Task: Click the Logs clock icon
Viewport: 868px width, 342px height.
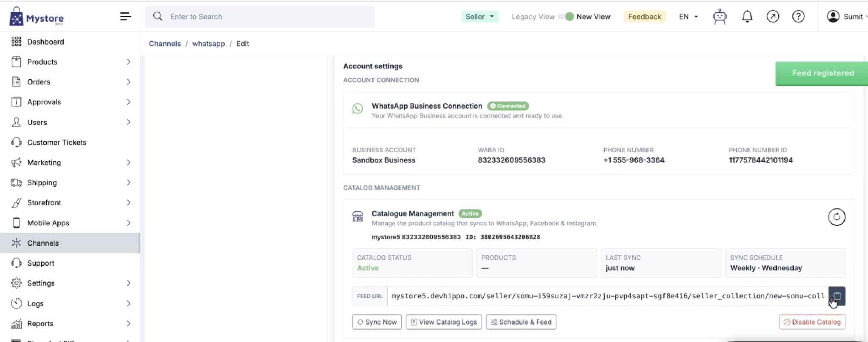Action: pyautogui.click(x=16, y=303)
